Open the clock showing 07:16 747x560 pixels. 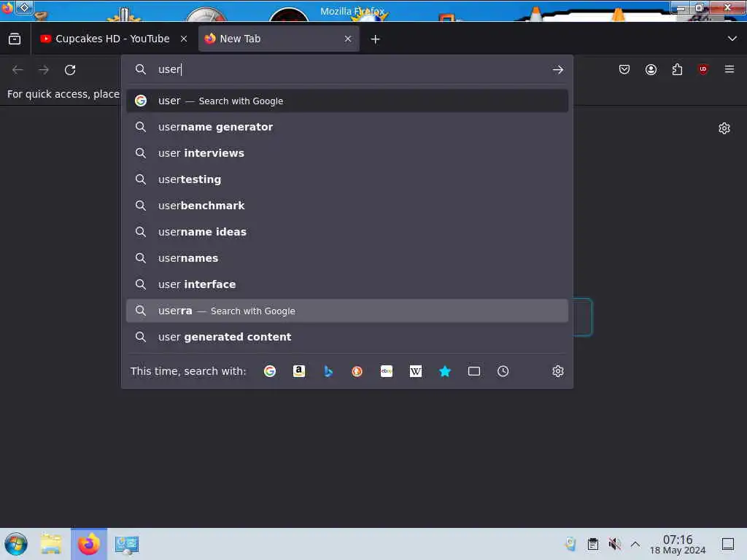click(678, 544)
